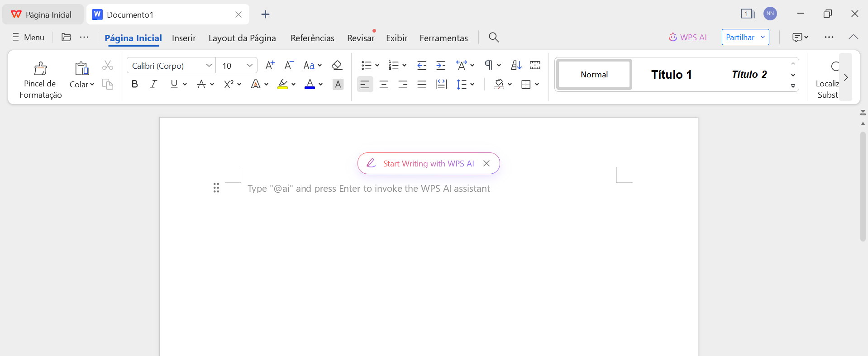Apply the yellow highlight color
Viewport: 868px width, 356px height.
[x=283, y=84]
